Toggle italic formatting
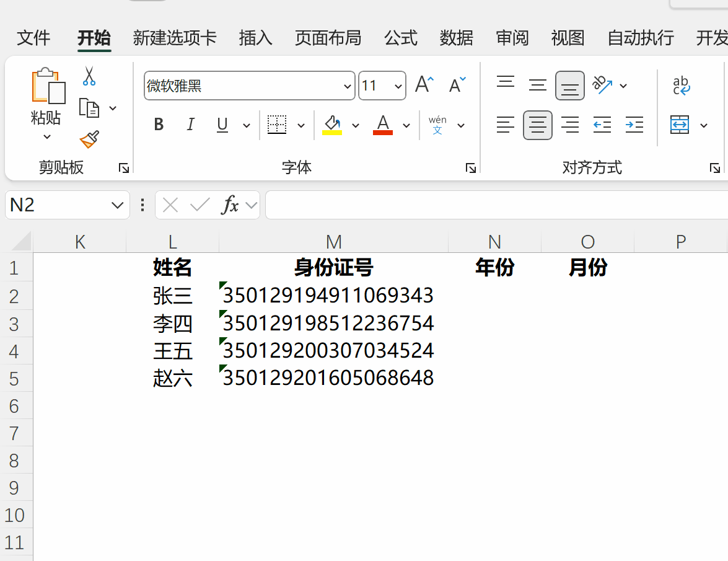728x561 pixels. click(190, 125)
